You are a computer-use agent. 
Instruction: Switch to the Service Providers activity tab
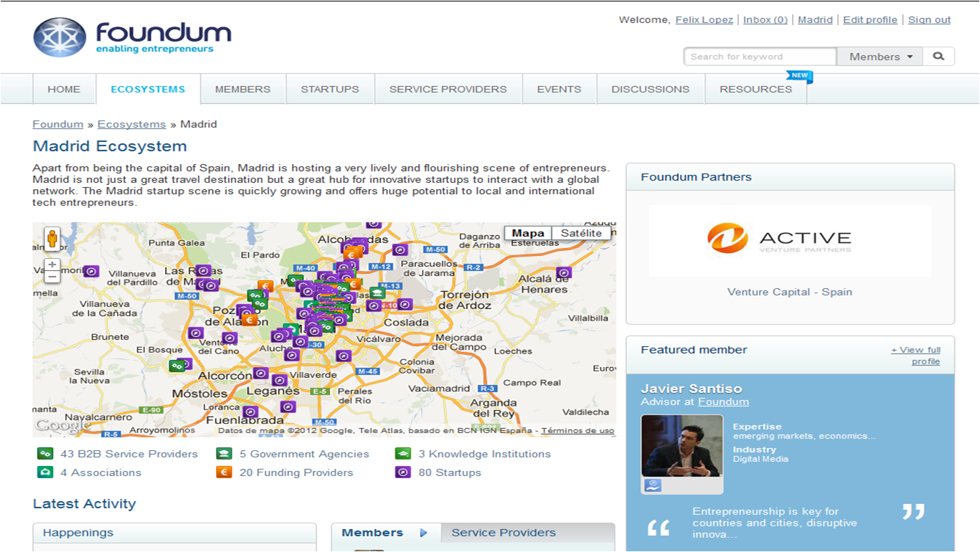click(504, 533)
